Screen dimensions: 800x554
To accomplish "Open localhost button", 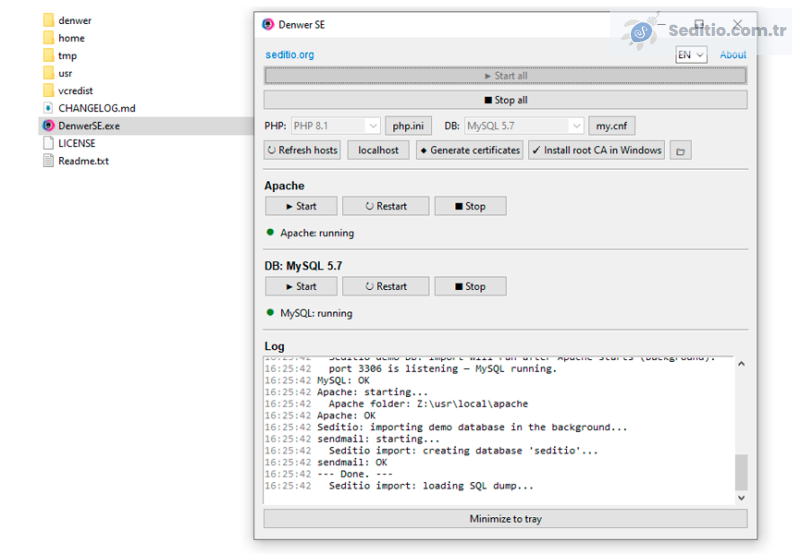I will pos(378,150).
